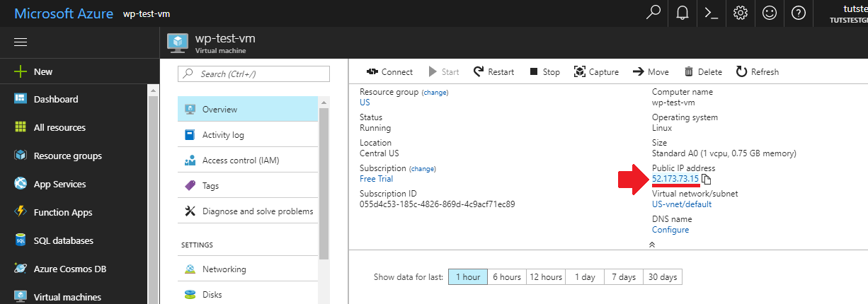Screen dimensions: 868x304
Task: Click the greyed Start button
Action: tap(444, 72)
